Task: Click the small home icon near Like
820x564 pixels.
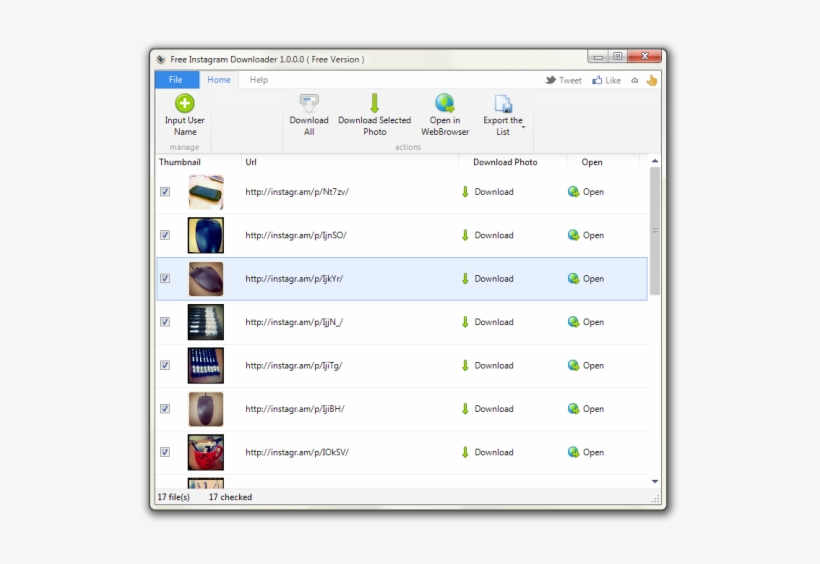Action: coord(634,81)
